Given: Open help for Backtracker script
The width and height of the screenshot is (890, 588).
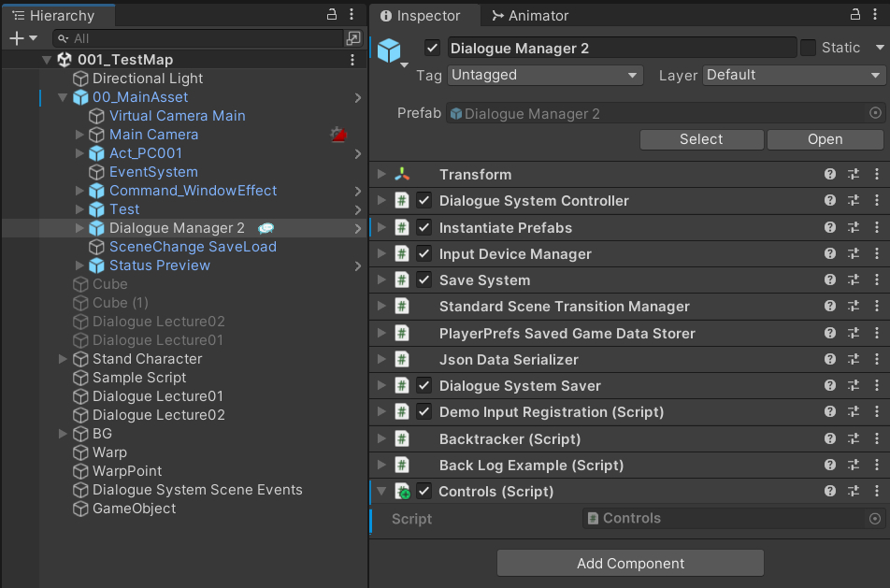Looking at the screenshot, I should (x=830, y=438).
